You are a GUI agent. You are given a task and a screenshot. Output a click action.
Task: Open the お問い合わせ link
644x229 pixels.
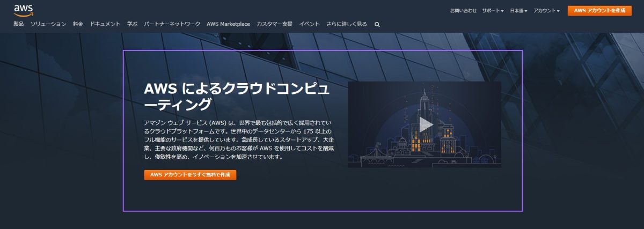(x=463, y=11)
